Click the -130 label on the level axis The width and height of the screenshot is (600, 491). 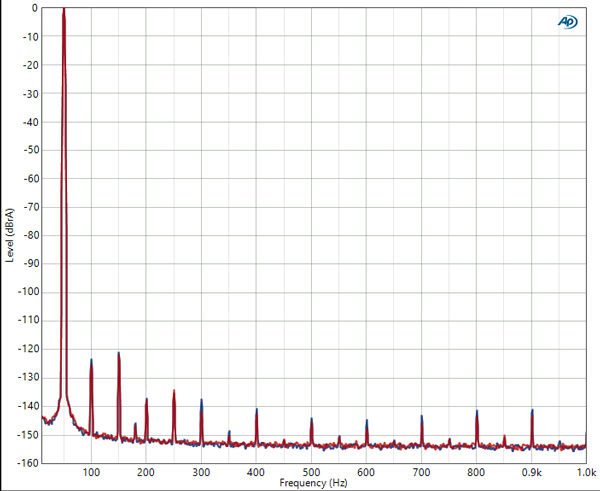point(28,377)
